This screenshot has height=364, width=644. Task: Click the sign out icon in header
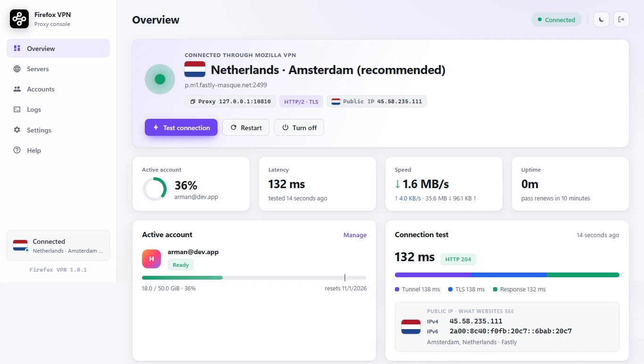pos(621,19)
